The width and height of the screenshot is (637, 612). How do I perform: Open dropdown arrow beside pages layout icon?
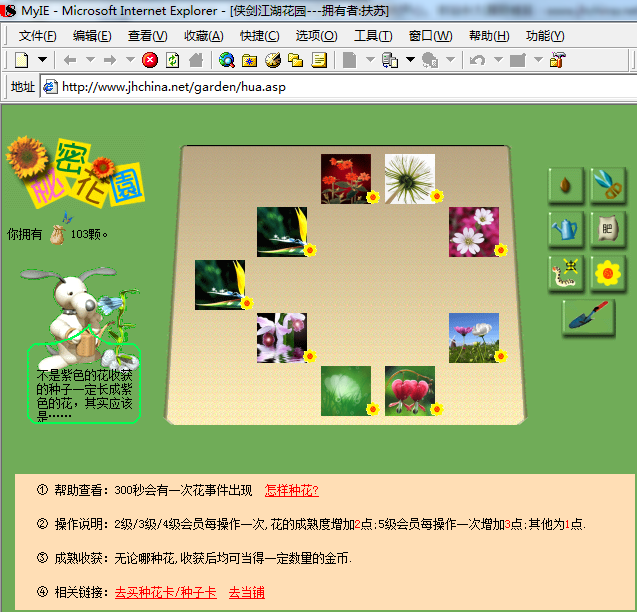point(410,60)
